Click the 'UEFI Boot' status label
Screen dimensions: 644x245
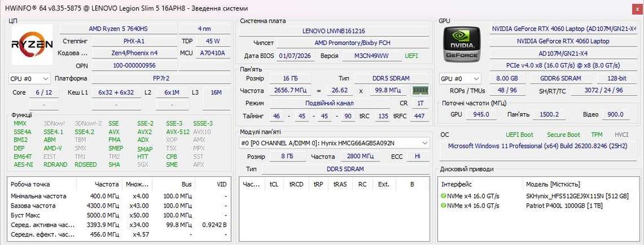pyautogui.click(x=519, y=134)
